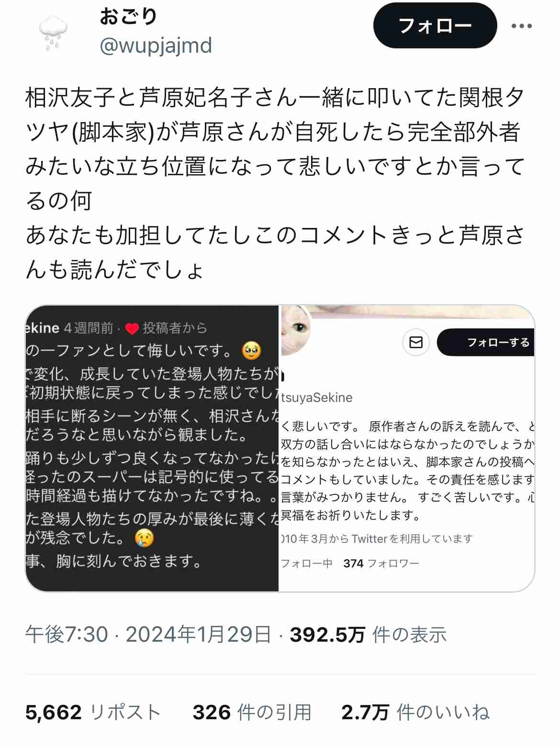The image size is (560, 747).
Task: Select the tweet text starting with 相沢友子と芦原妃名子
Action: (x=275, y=183)
